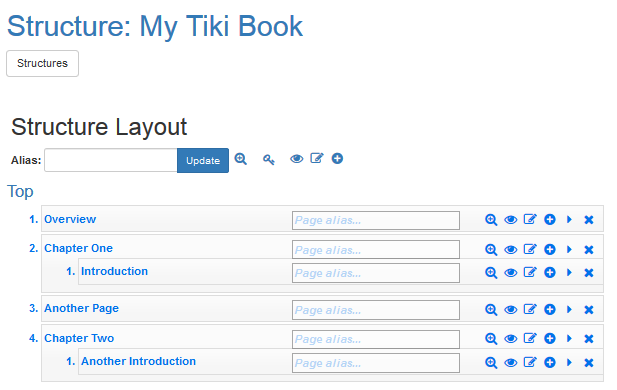Open the Chapter One page link
The image size is (617, 390).
coord(78,248)
